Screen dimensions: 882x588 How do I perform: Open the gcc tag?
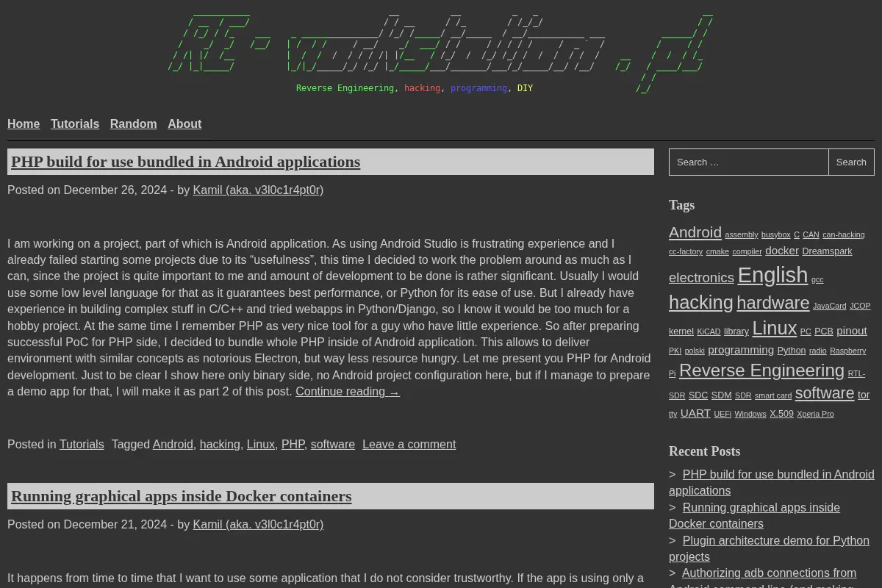click(x=817, y=279)
